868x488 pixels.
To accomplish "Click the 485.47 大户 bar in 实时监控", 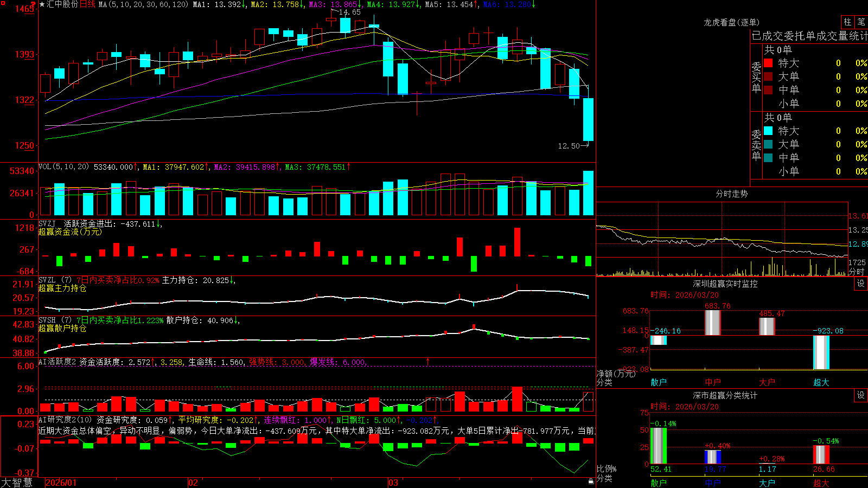I will pyautogui.click(x=767, y=326).
